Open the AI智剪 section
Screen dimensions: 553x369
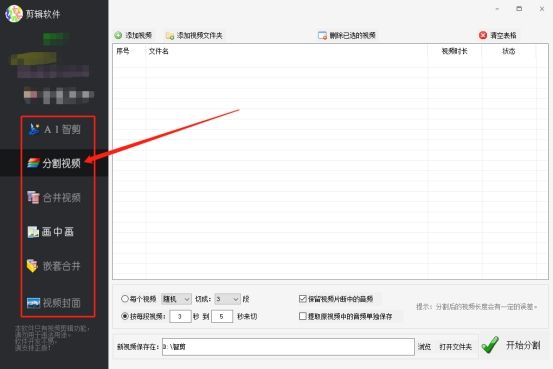point(55,129)
